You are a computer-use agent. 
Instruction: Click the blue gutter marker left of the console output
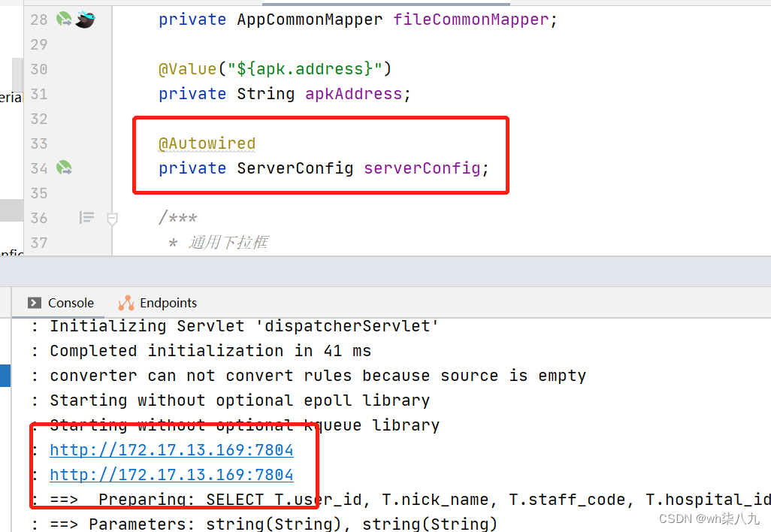coord(5,375)
